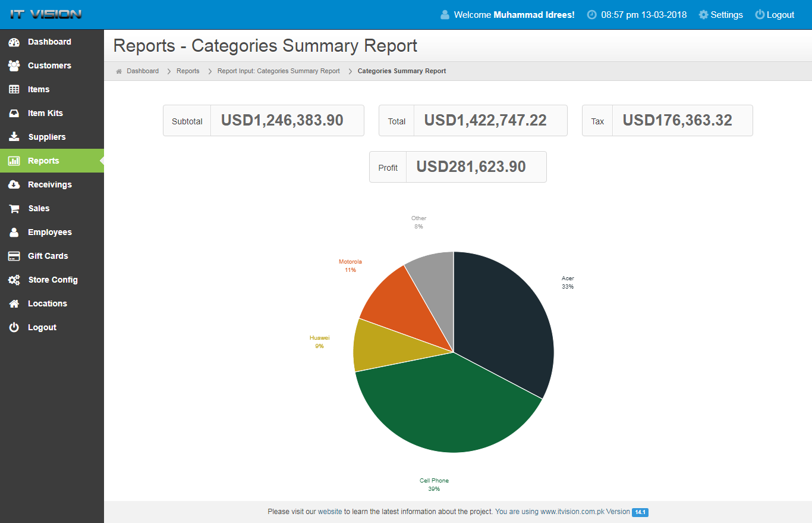Screen dimensions: 812x523
Task: Log out using the top bar Logout
Action: [x=775, y=15]
